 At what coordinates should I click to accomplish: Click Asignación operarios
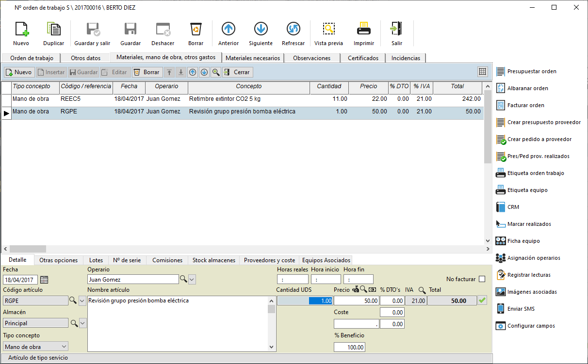pos(528,258)
